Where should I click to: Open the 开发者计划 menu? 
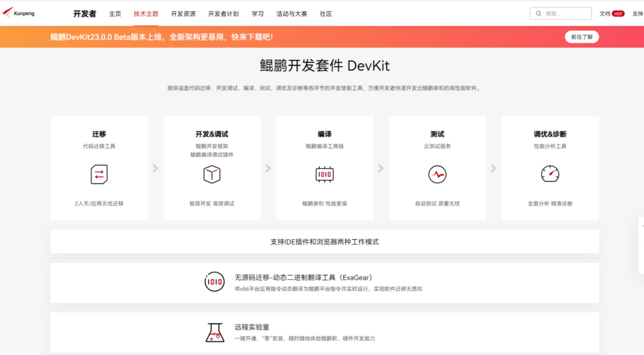tap(223, 14)
